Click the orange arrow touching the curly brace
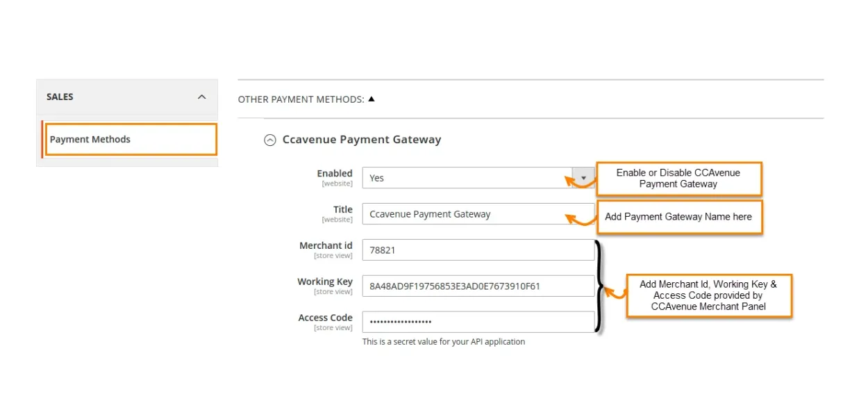 point(613,292)
